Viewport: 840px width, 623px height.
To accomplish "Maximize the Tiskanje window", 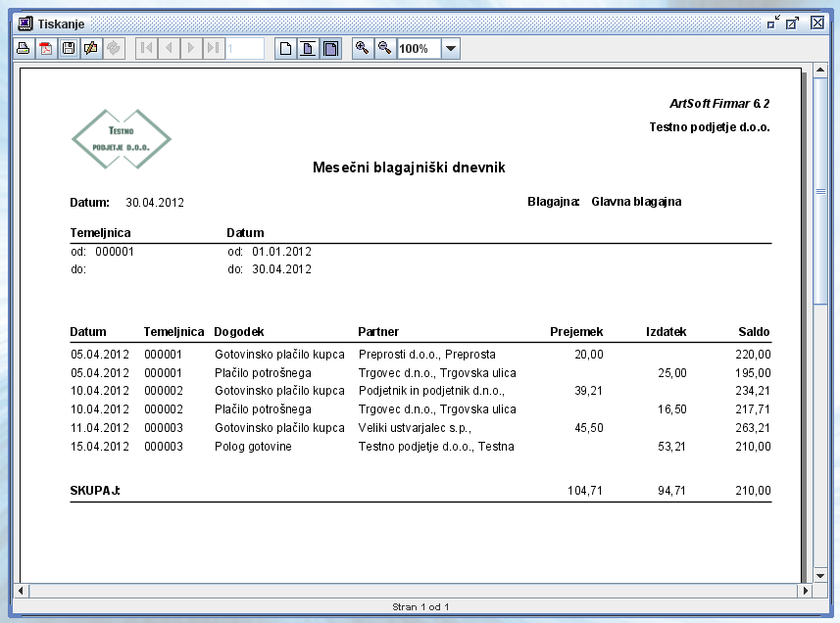I will (793, 23).
